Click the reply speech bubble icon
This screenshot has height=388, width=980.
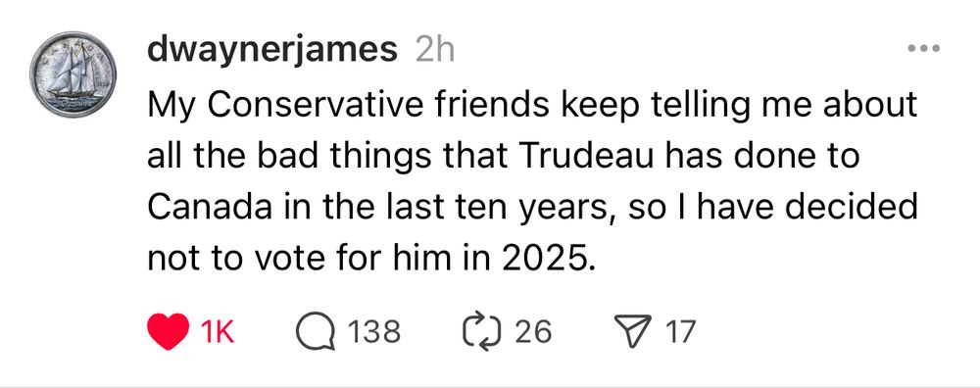(x=317, y=332)
